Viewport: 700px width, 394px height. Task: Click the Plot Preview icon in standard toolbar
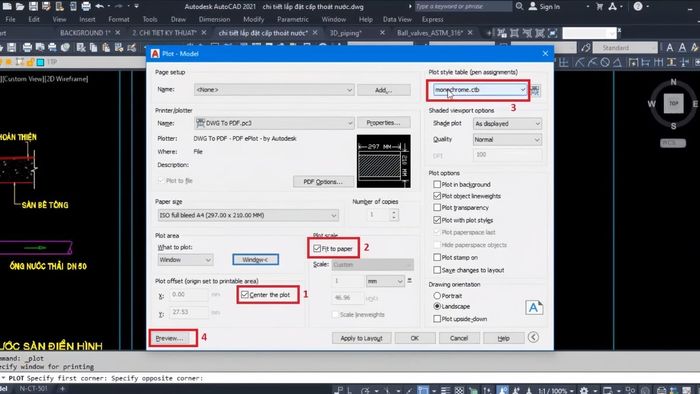point(40,47)
